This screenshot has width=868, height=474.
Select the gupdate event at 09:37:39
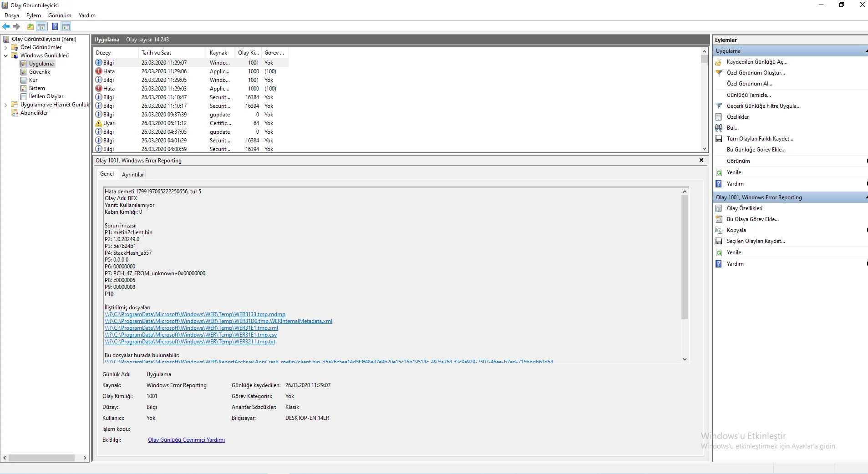point(191,115)
